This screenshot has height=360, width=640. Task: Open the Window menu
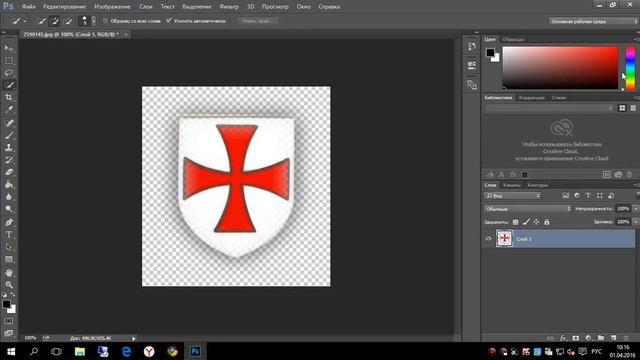click(x=303, y=7)
